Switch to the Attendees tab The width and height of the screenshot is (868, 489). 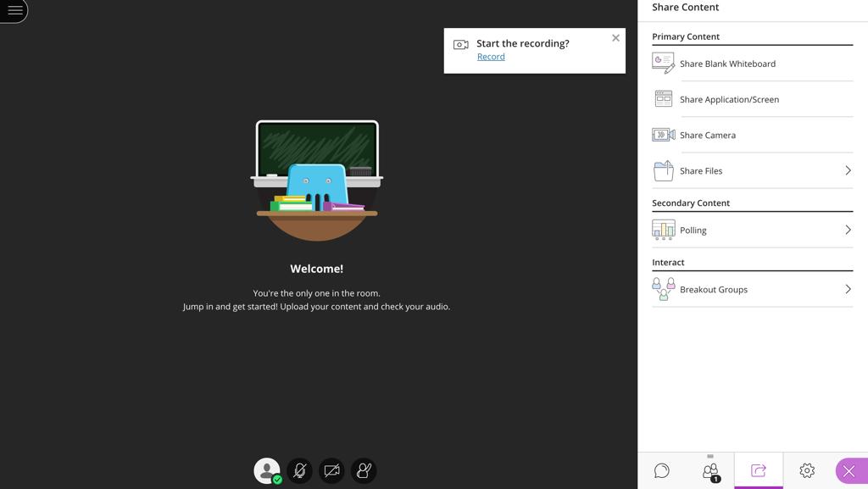tap(710, 470)
